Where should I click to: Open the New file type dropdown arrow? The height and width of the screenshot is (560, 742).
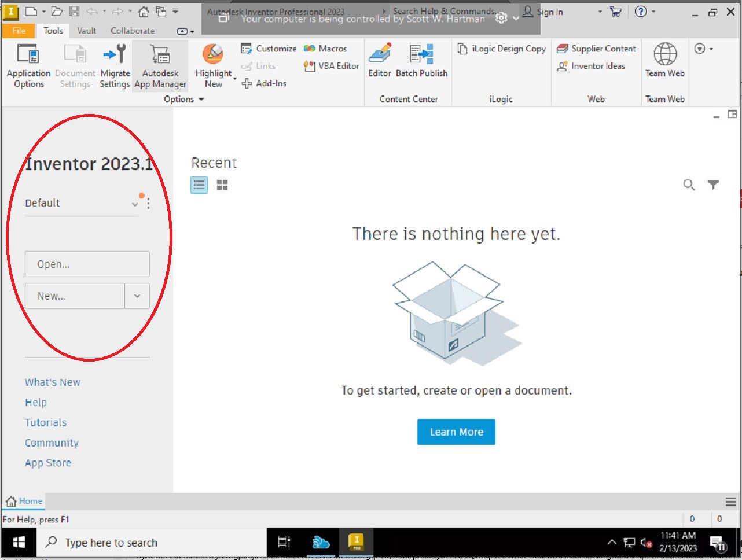[x=137, y=296]
